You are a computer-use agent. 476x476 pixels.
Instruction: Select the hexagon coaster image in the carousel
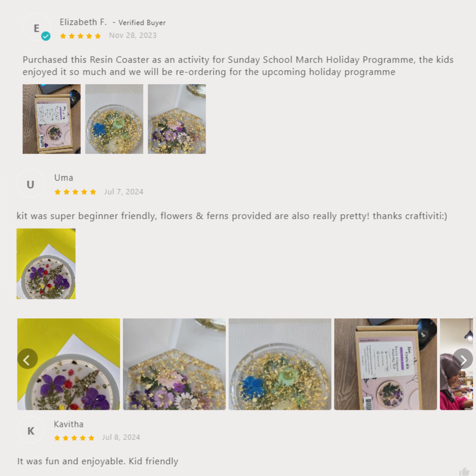coord(174,364)
